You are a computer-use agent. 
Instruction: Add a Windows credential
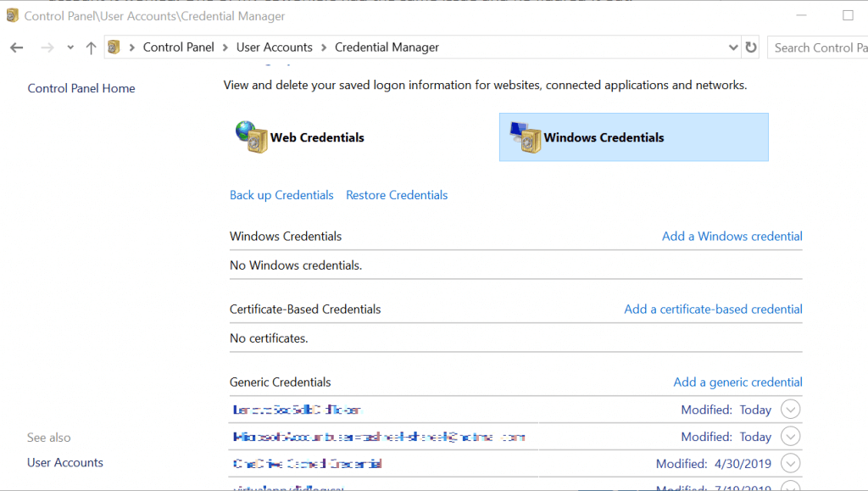pos(732,237)
